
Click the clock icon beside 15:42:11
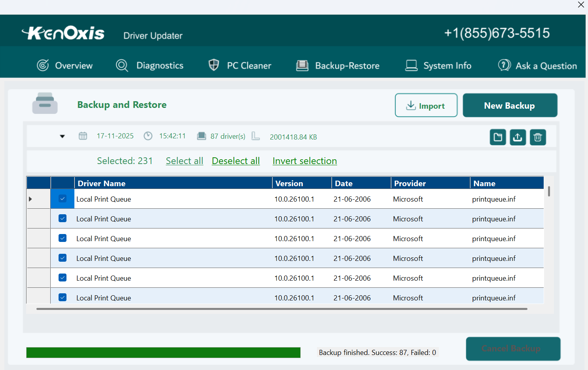(x=148, y=136)
